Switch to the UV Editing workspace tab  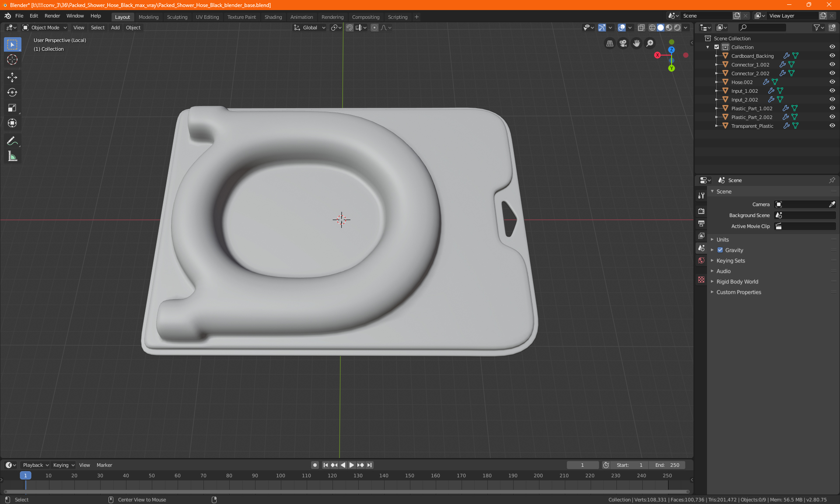[x=207, y=17]
